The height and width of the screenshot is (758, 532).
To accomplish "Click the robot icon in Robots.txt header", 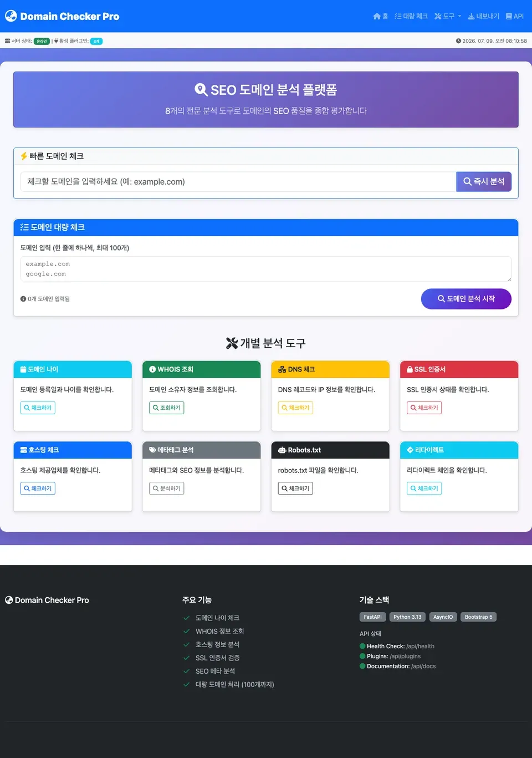I will coord(282,450).
